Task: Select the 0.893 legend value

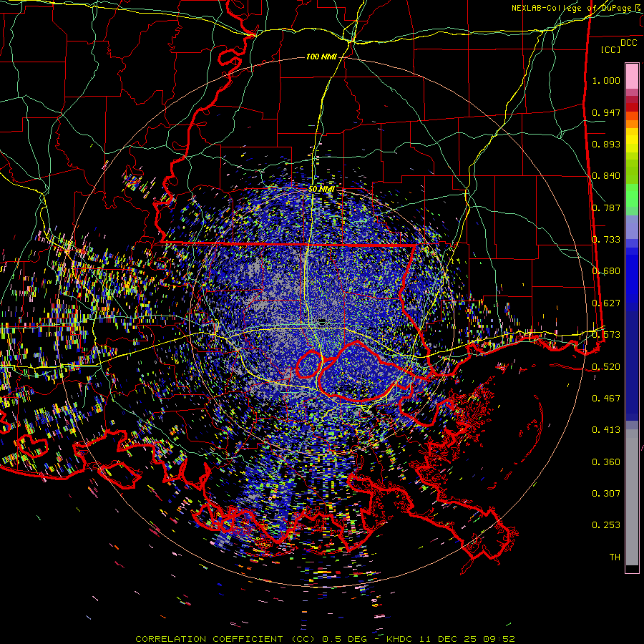Action: (x=606, y=144)
